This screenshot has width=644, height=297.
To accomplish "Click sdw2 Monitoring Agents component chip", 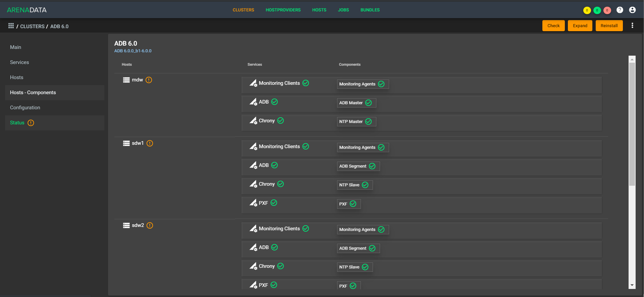I will [363, 230].
